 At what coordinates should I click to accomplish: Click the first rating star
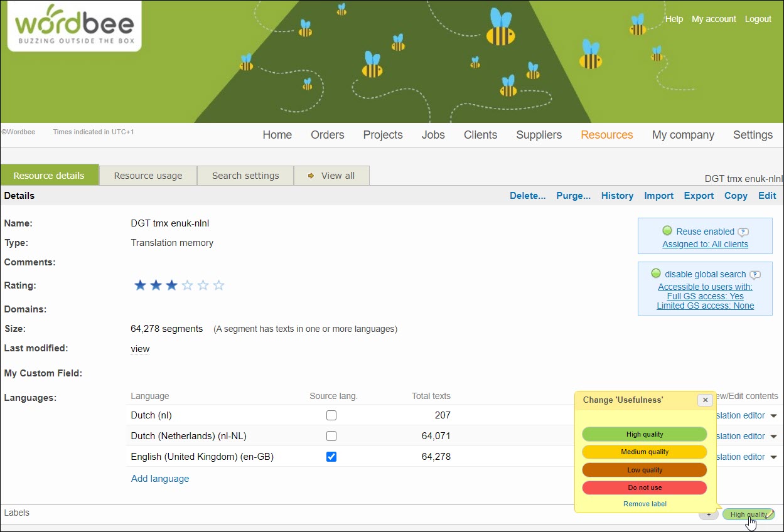(140, 285)
